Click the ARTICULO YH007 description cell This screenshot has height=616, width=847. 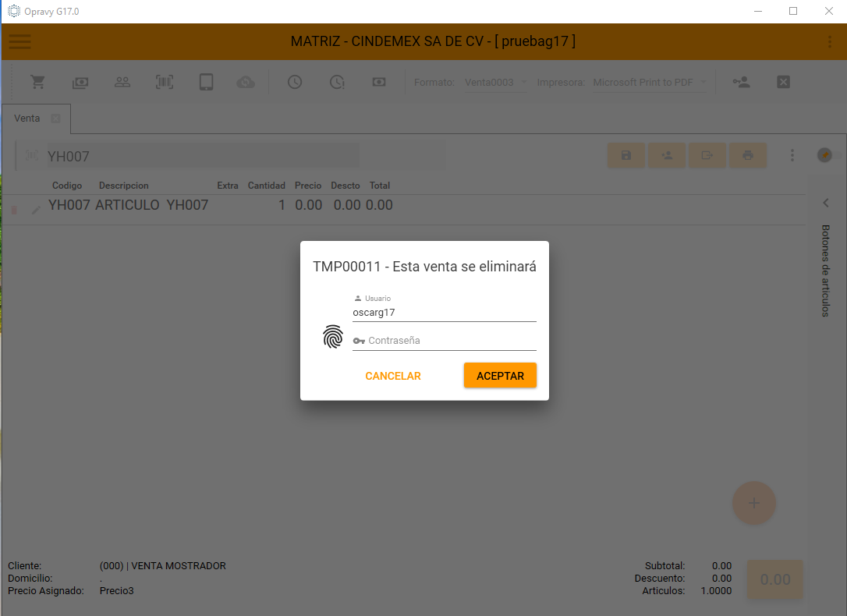coord(152,205)
